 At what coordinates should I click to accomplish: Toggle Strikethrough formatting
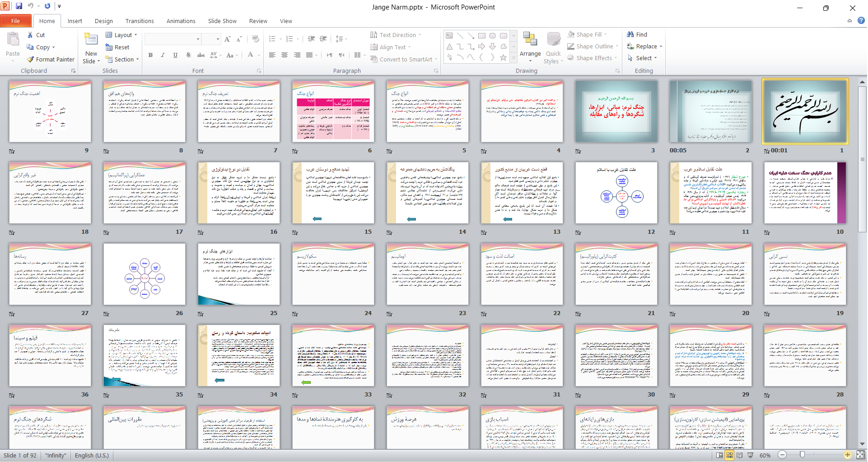point(201,55)
